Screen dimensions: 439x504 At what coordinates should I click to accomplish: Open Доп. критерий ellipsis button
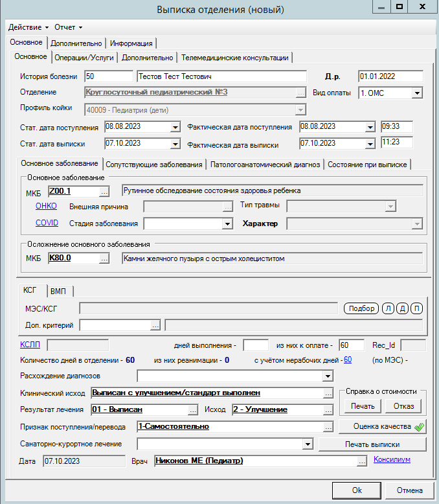155,326
